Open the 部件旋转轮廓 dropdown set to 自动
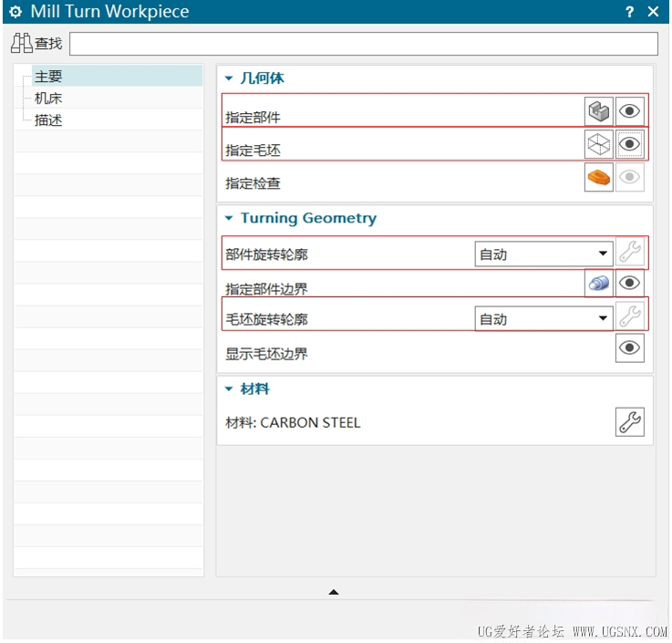Screen dimensions: 672x643 coord(543,254)
